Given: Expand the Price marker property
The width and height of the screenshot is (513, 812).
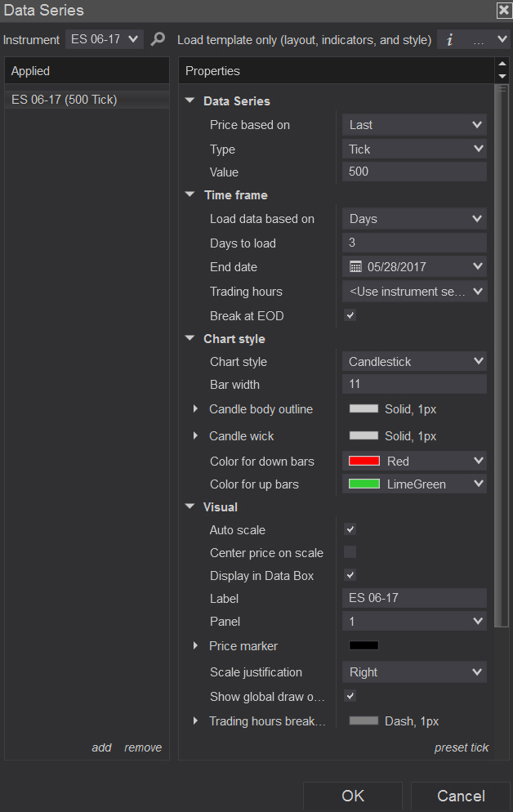Looking at the screenshot, I should point(195,646).
